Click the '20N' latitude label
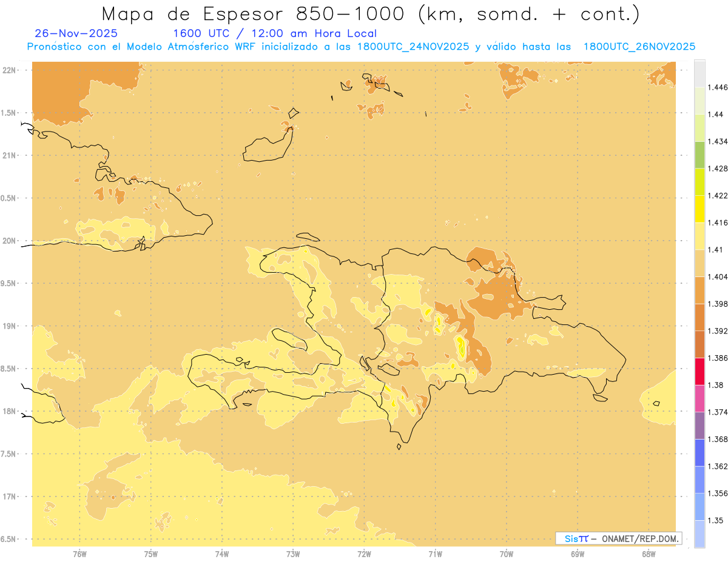728x562 pixels. (9, 241)
